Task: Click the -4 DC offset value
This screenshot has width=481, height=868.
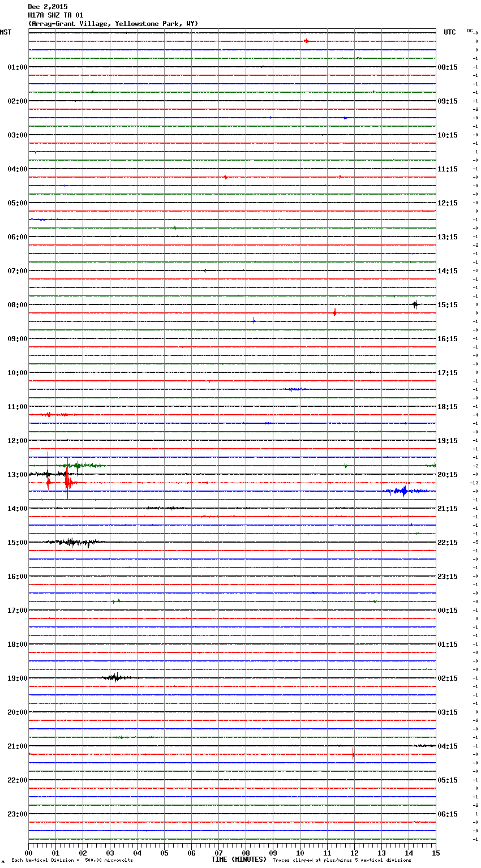Action: coord(476,415)
